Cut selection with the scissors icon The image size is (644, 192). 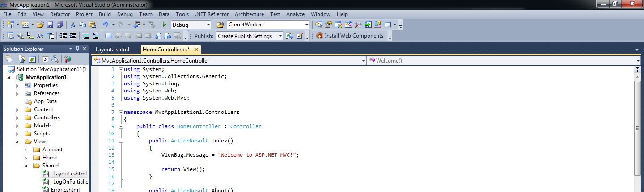coord(73,25)
